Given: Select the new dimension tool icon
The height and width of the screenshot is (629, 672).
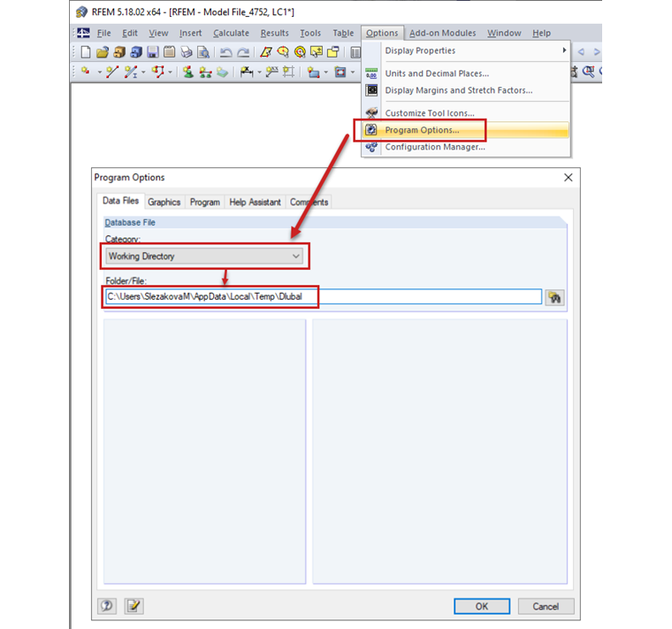Looking at the screenshot, I should 247,72.
